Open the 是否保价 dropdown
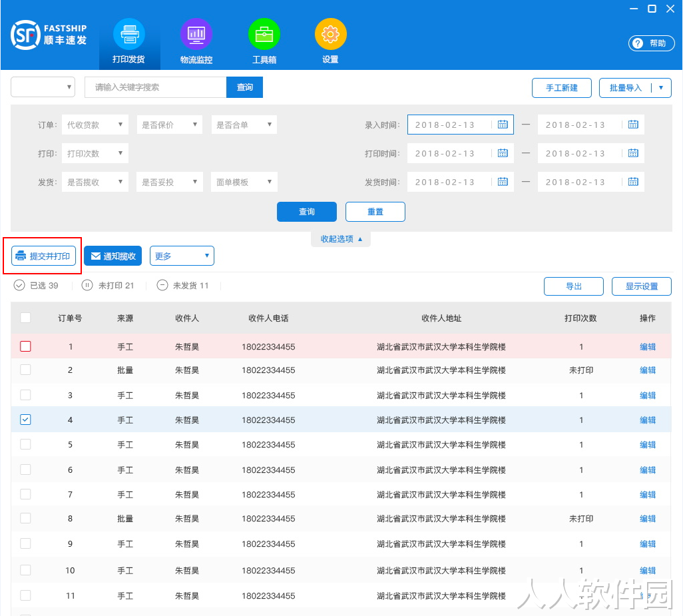 click(x=170, y=125)
